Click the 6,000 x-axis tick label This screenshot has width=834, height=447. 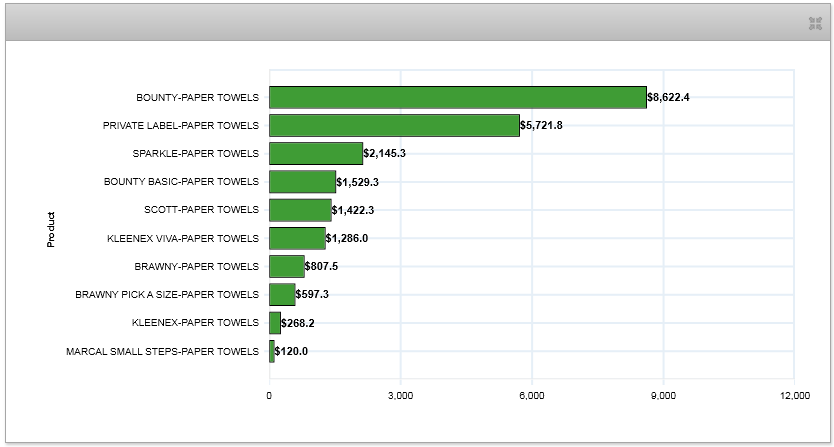(531, 397)
